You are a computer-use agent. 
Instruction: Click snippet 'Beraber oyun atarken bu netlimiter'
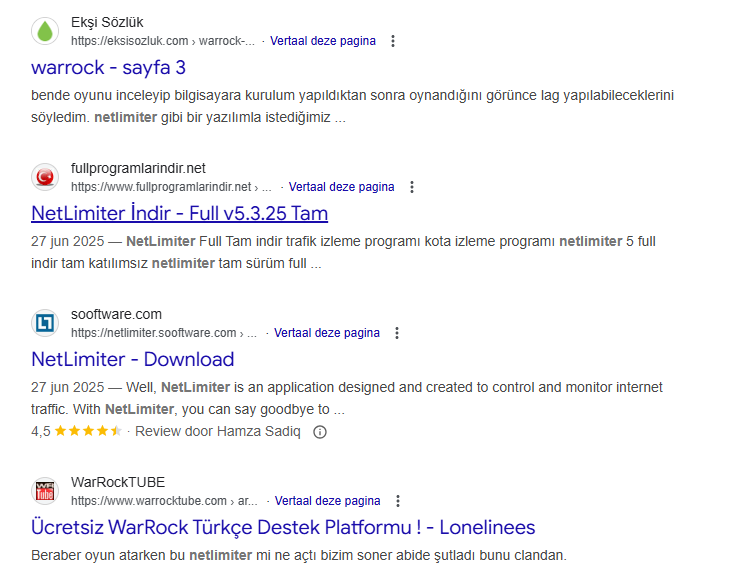(299, 556)
